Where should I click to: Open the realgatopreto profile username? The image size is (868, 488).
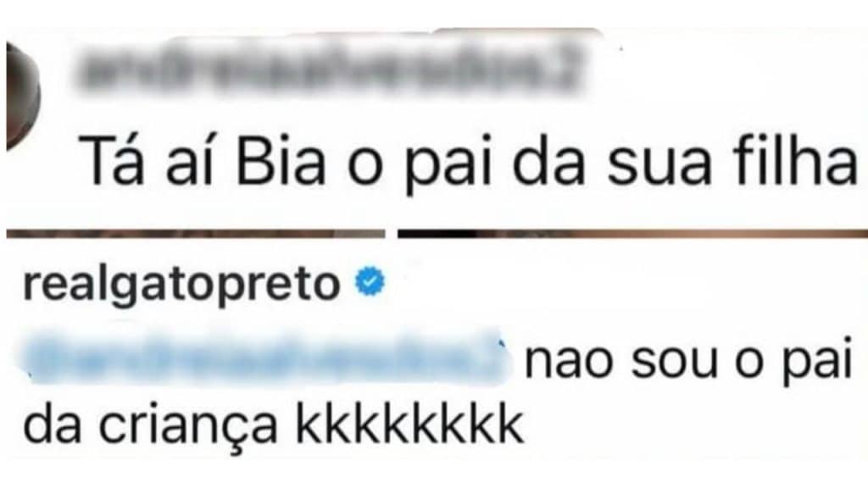181,286
